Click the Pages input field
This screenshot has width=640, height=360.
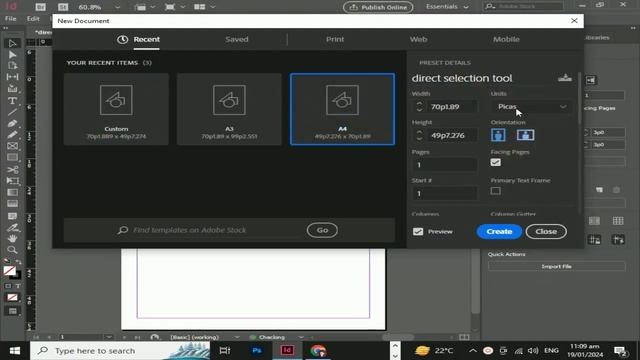click(444, 164)
